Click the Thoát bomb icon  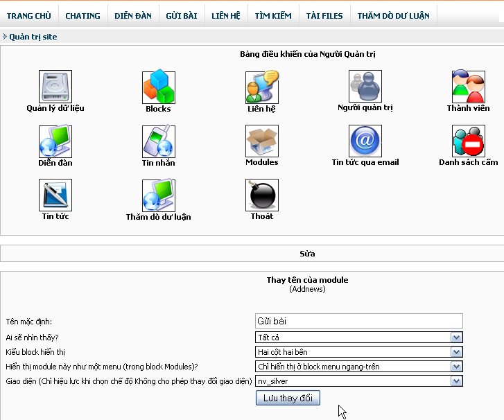coord(262,195)
